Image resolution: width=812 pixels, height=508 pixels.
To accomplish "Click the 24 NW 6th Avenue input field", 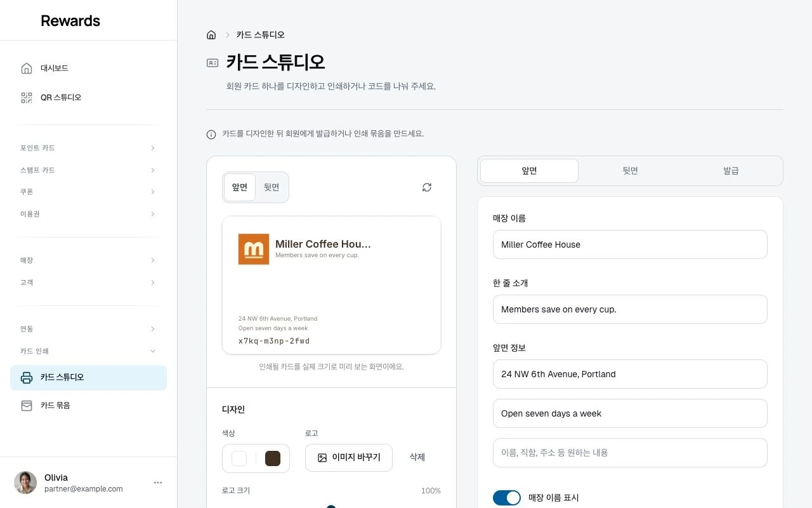I will point(630,374).
